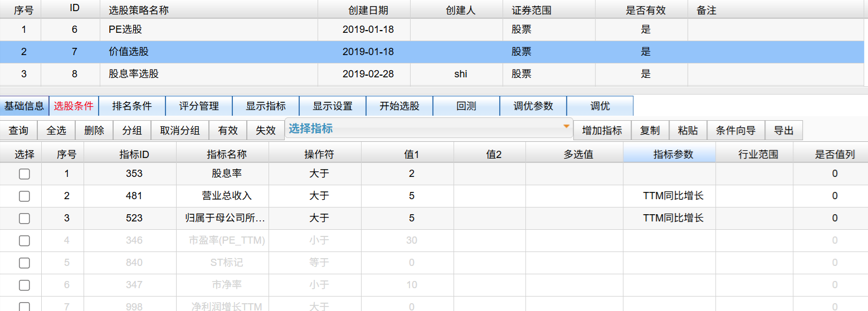The height and width of the screenshot is (311, 868).
Task: Tick the checkbox for 股息率 row
Action: coord(24,174)
